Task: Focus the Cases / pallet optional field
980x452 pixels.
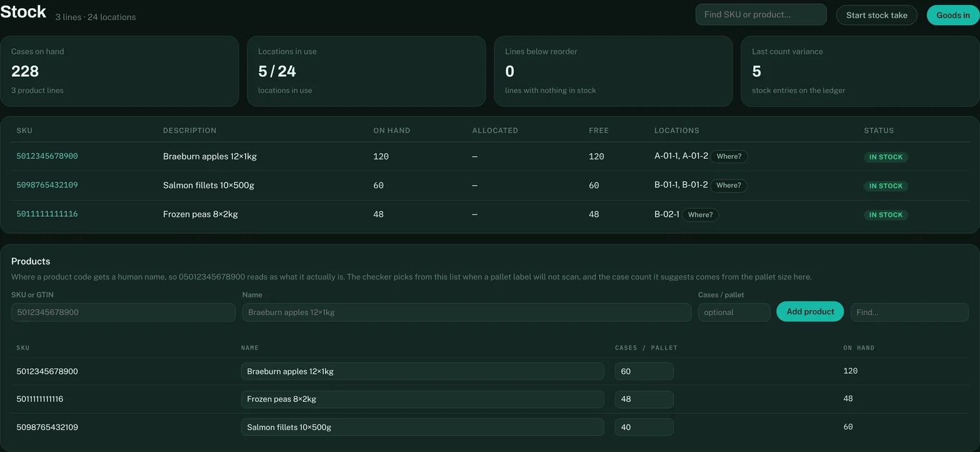Action: [x=734, y=312]
